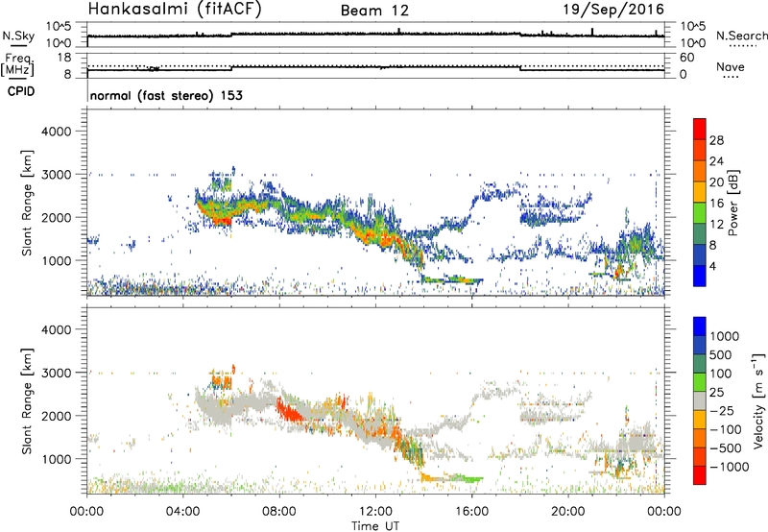The height and width of the screenshot is (532, 768).
Task: Click the 18 tick on frequency axis
Action: tap(64, 58)
